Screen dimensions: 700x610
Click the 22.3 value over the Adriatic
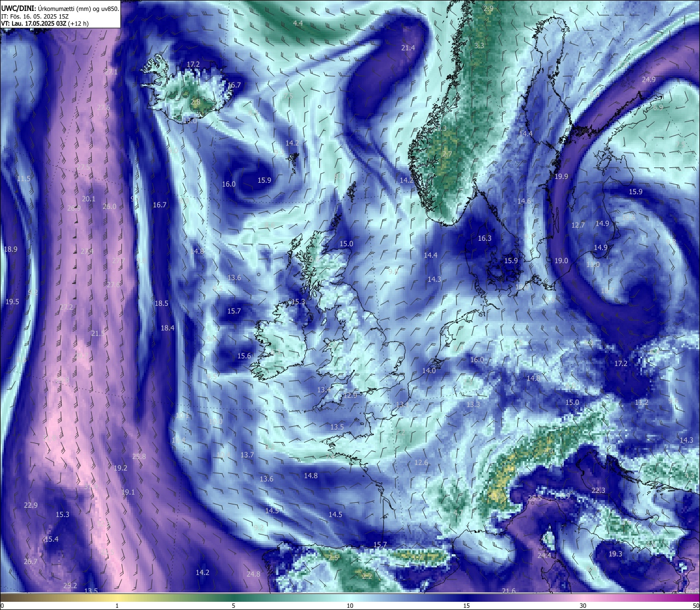(x=598, y=490)
